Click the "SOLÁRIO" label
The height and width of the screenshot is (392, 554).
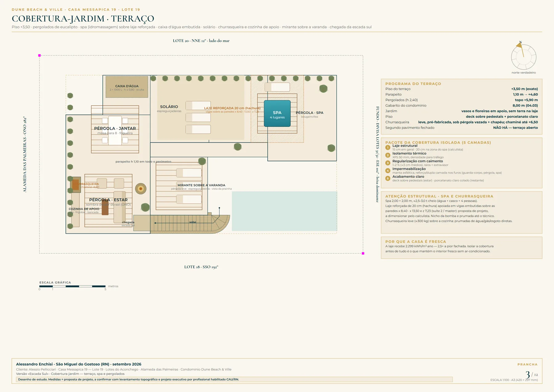click(169, 107)
